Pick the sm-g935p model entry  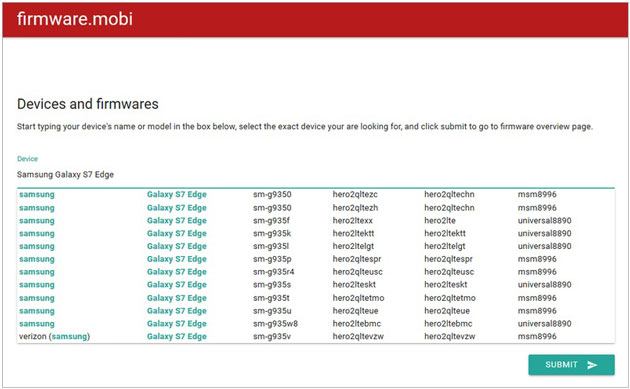pos(272,259)
